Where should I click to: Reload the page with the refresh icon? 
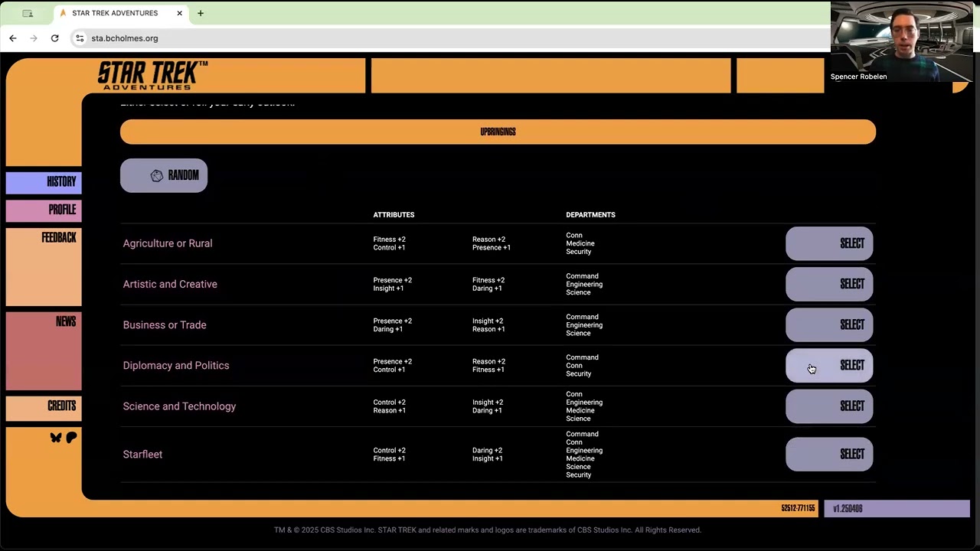[x=55, y=38]
